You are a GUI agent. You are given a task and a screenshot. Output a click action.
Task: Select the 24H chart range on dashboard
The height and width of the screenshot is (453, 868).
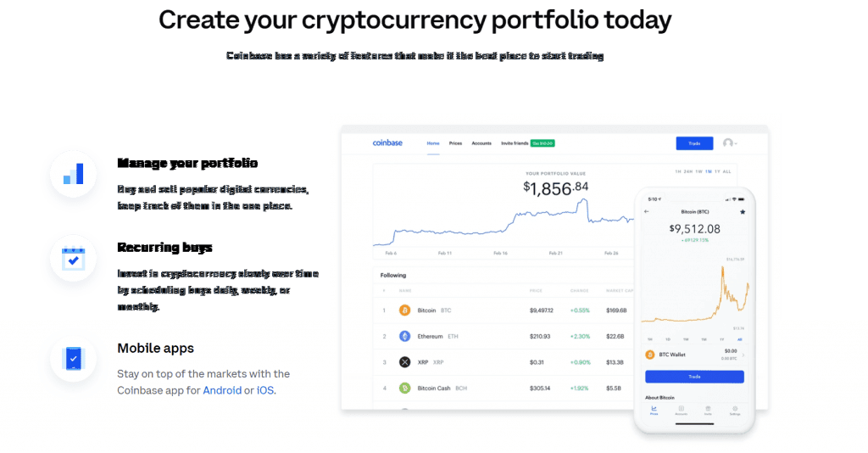pos(688,171)
